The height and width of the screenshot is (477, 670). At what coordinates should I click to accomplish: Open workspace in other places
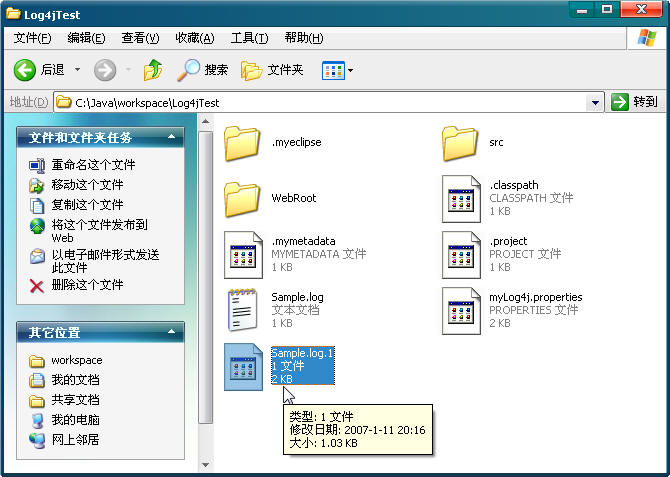(x=77, y=360)
